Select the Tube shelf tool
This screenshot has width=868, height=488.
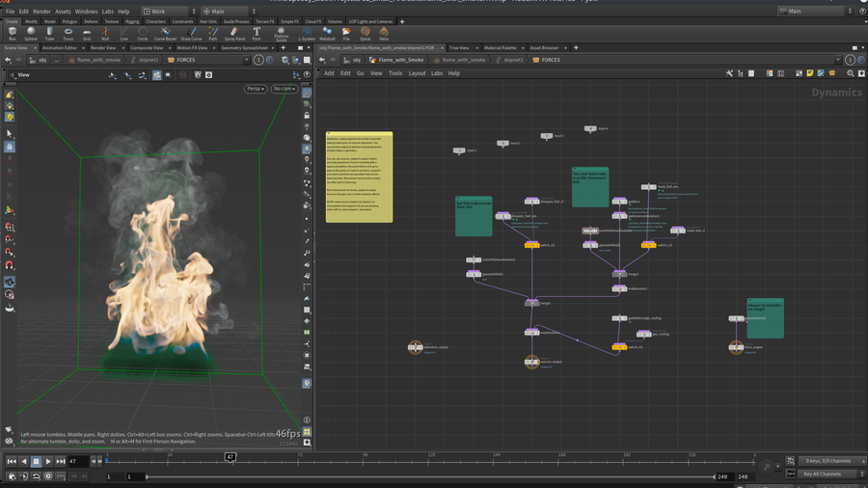[49, 34]
